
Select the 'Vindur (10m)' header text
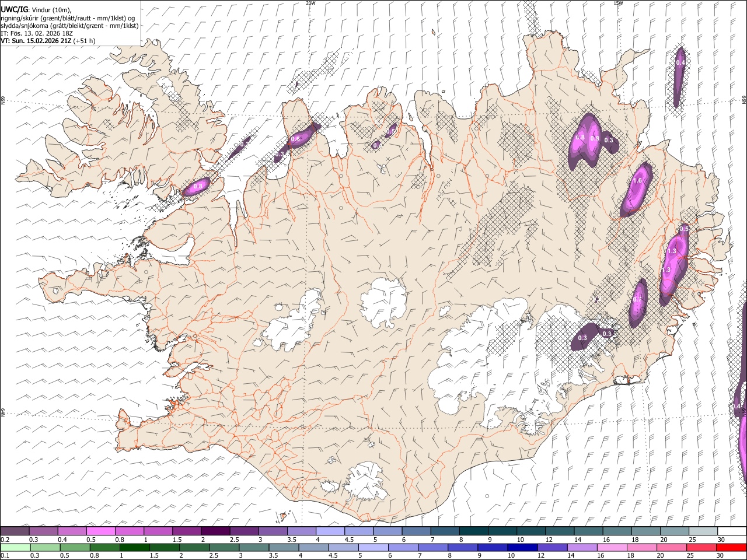[51, 10]
